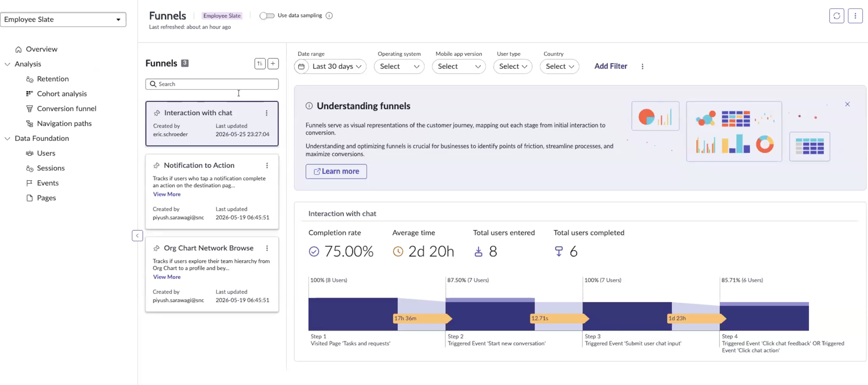Click the funnels Search field
The height and width of the screenshot is (385, 868).
point(212,84)
